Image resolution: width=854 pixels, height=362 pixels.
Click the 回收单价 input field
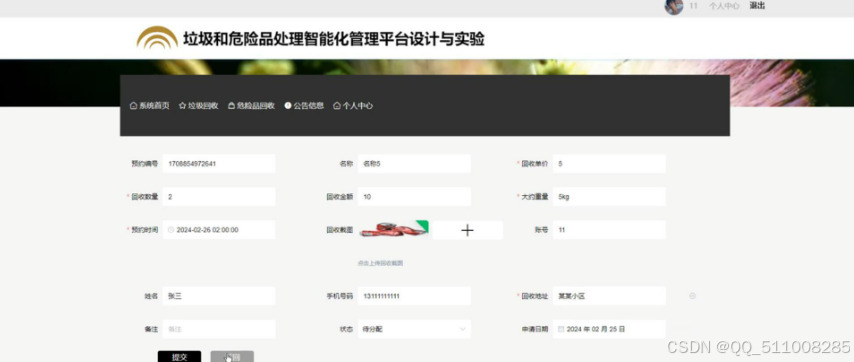pyautogui.click(x=609, y=164)
